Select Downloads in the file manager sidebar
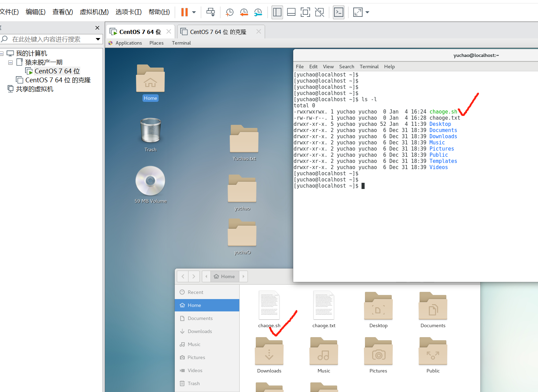 click(199, 331)
